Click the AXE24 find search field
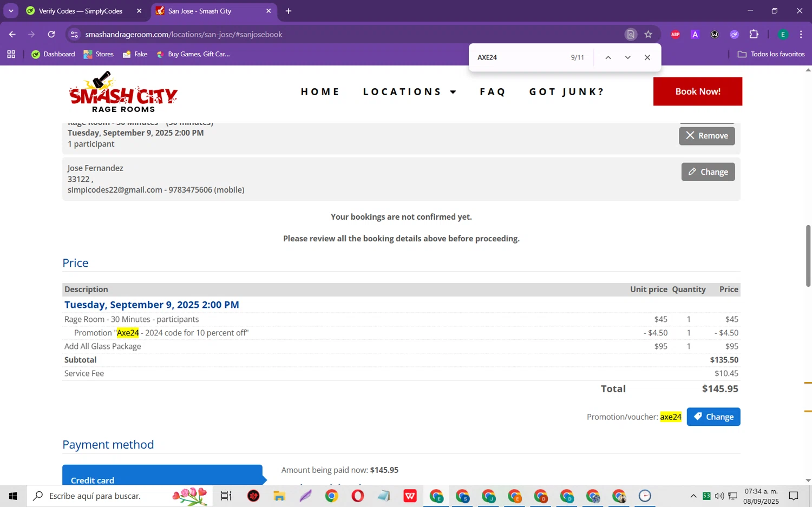 [x=520, y=57]
